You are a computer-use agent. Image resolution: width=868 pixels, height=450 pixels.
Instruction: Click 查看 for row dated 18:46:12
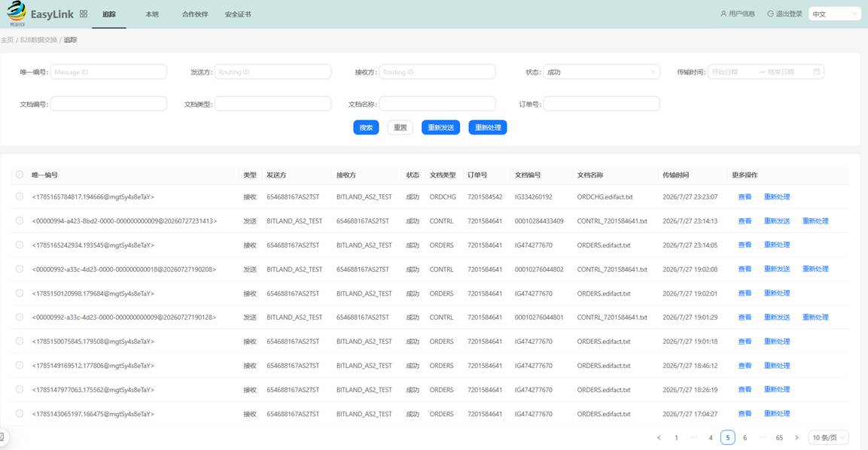[745, 365]
